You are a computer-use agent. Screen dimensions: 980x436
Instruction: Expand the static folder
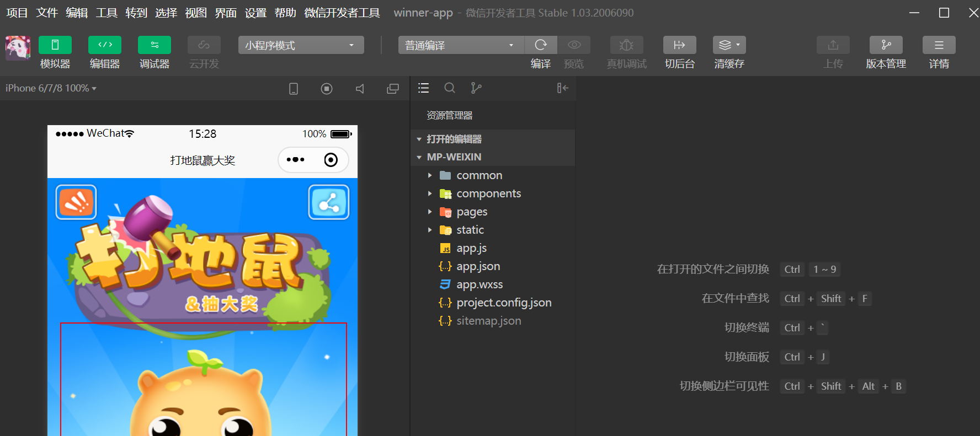click(x=493, y=230)
